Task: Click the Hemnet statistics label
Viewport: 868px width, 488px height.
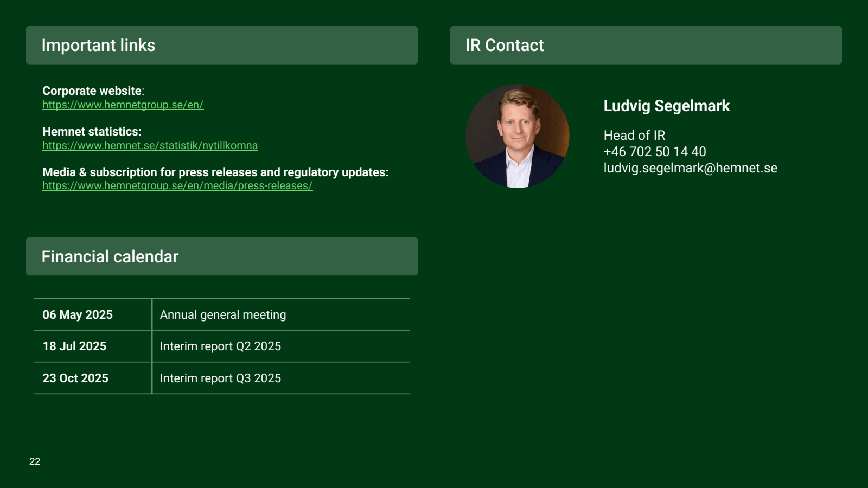Action: pyautogui.click(x=92, y=131)
